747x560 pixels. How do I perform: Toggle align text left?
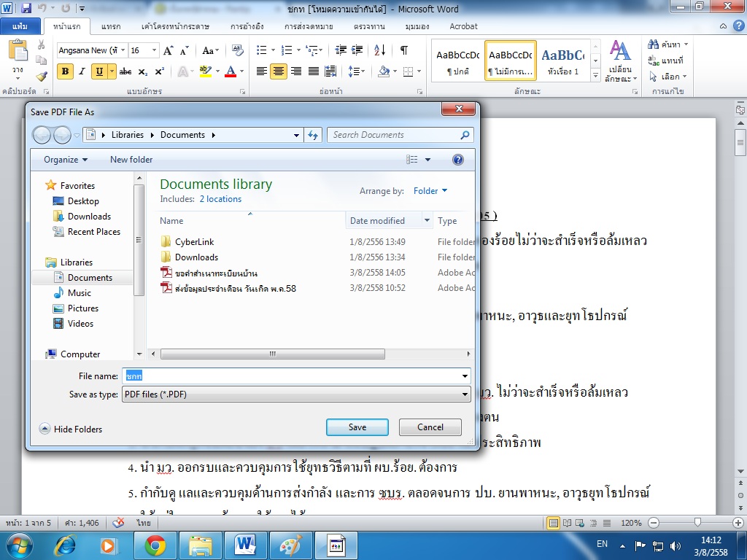[262, 71]
